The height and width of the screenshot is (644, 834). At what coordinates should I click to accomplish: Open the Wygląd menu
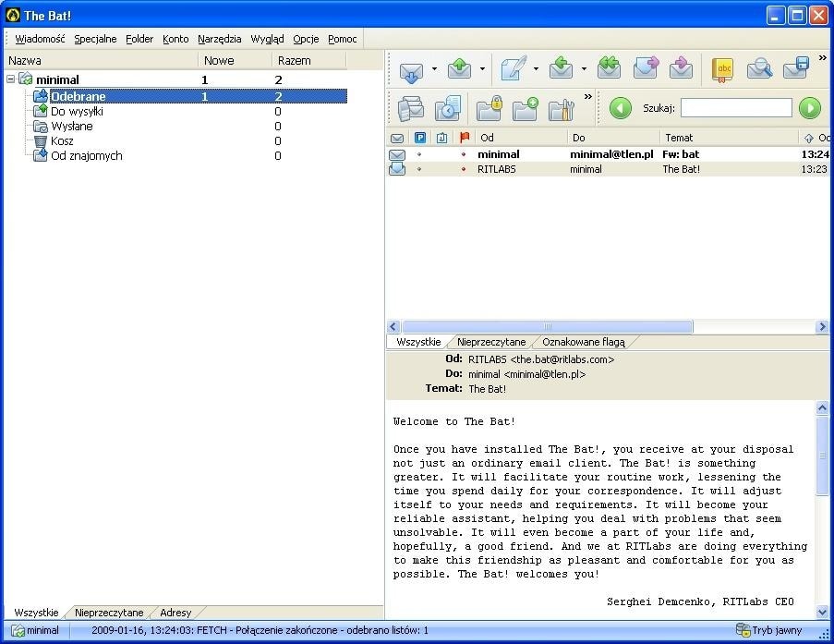tap(267, 39)
